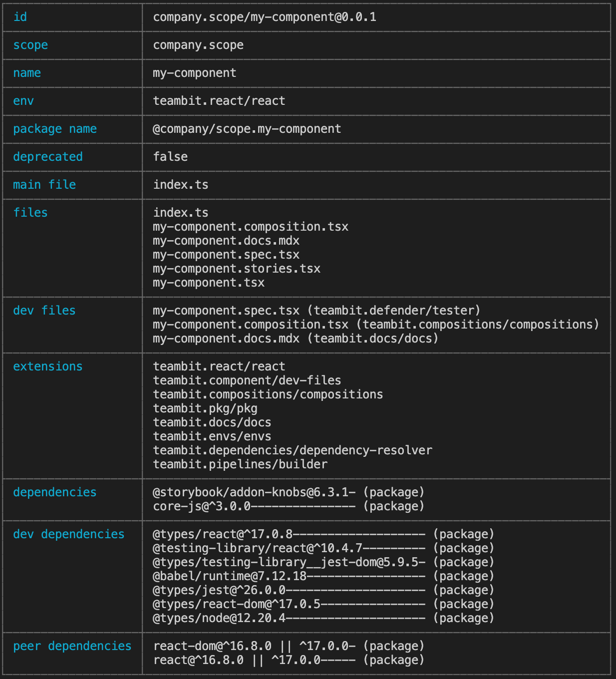This screenshot has width=616, height=679.
Task: Click my-component.stories.tsx in files section
Action: point(237,268)
